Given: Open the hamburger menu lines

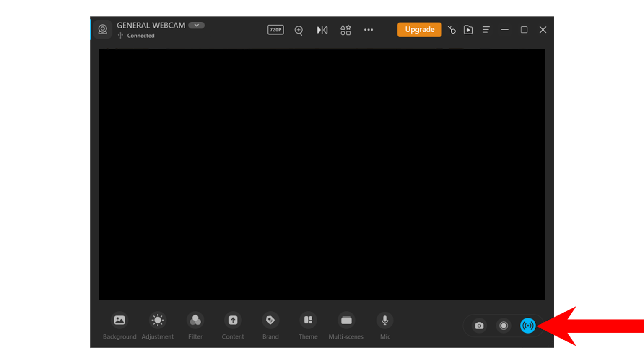Looking at the screenshot, I should [486, 30].
